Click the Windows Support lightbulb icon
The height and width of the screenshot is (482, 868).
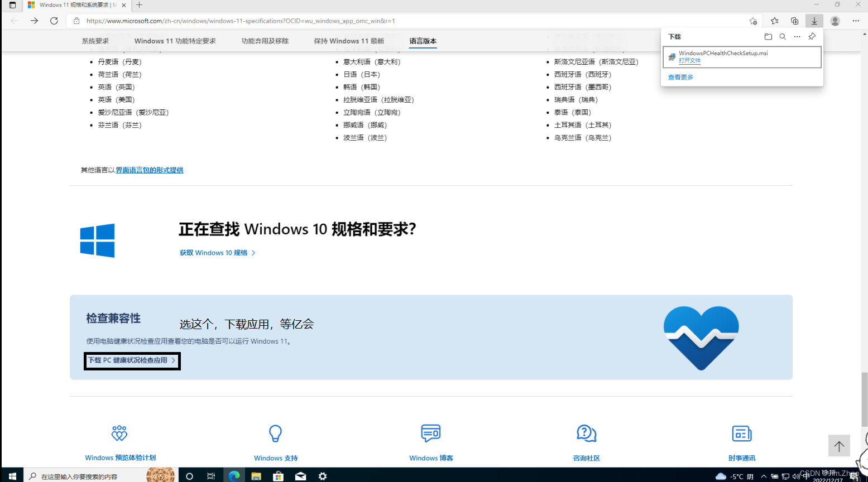coord(275,433)
